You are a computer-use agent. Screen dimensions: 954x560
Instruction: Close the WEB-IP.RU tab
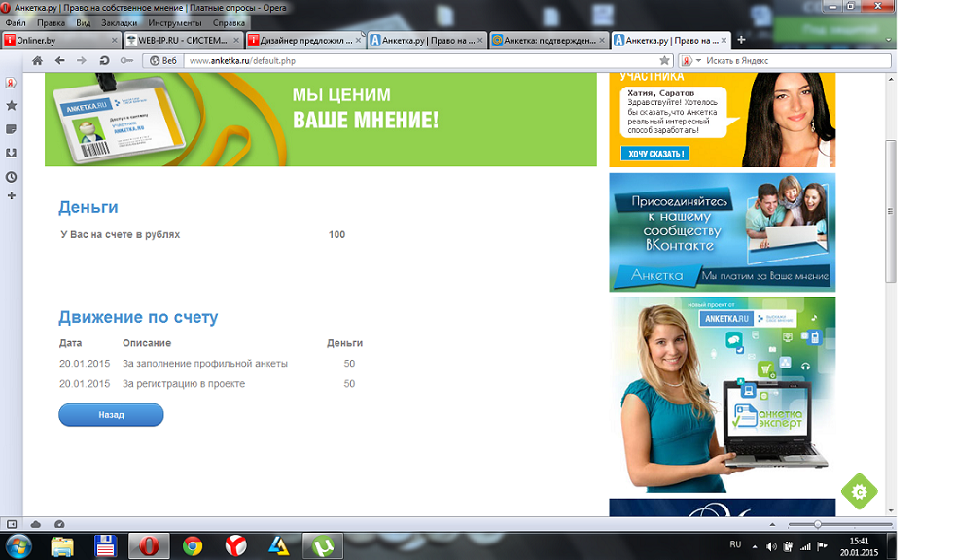(236, 40)
